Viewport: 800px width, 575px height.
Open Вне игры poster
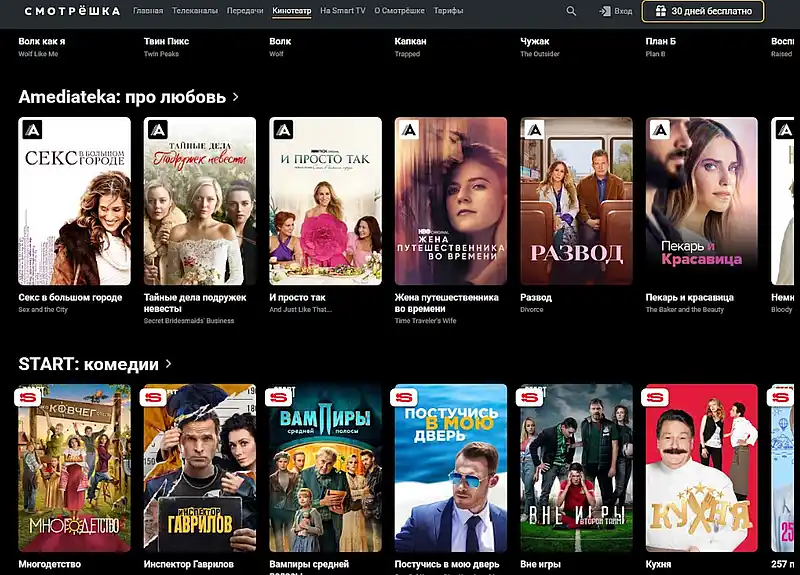pyautogui.click(x=577, y=468)
